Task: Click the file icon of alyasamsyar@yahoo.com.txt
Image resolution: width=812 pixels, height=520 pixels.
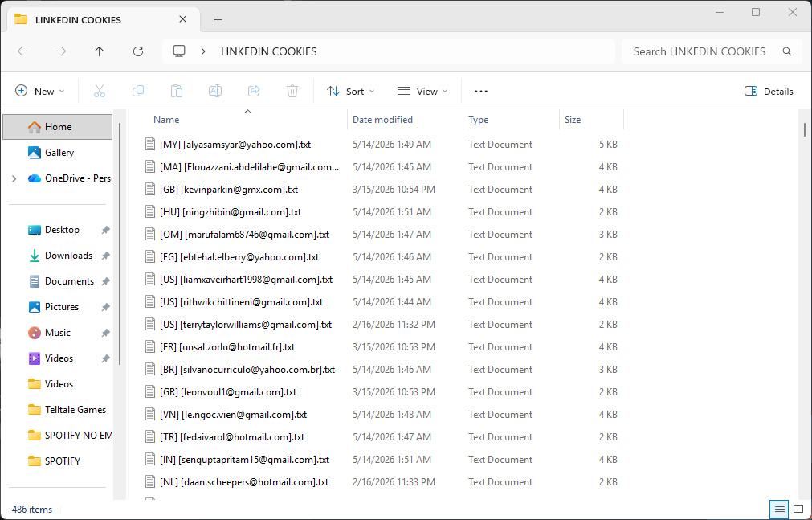Action: (150, 144)
